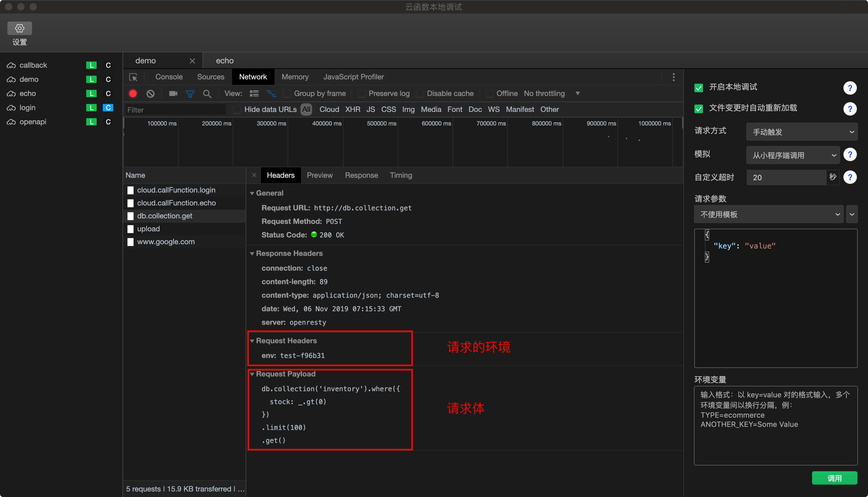
Task: Click the clear network log icon
Action: click(x=150, y=93)
